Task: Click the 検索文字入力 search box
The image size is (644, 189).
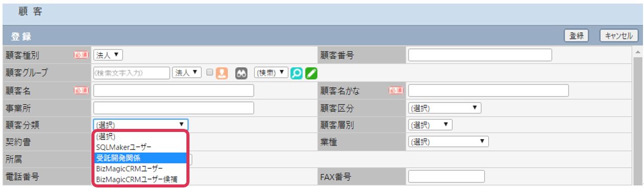Action: click(x=132, y=73)
